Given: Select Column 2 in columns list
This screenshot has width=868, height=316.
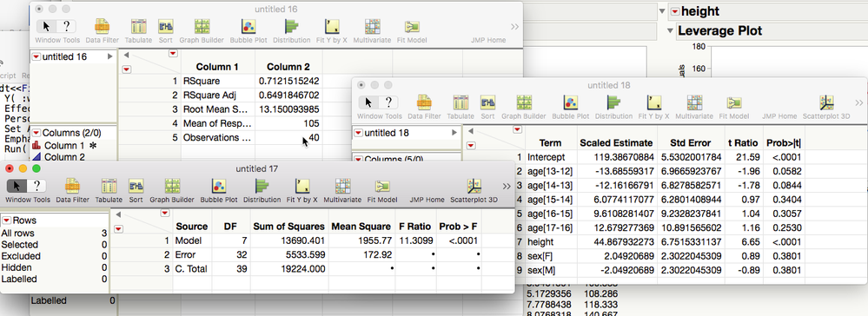Looking at the screenshot, I should [65, 157].
